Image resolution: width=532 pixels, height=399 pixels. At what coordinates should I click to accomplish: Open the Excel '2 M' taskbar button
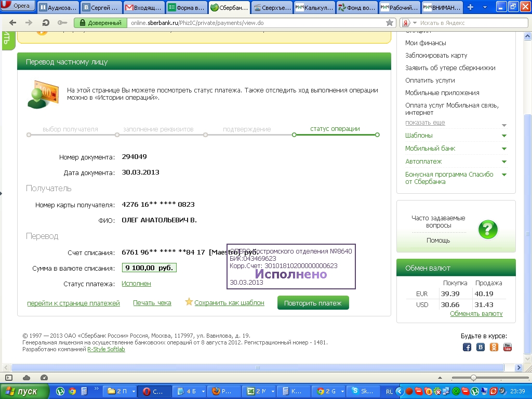point(260,392)
